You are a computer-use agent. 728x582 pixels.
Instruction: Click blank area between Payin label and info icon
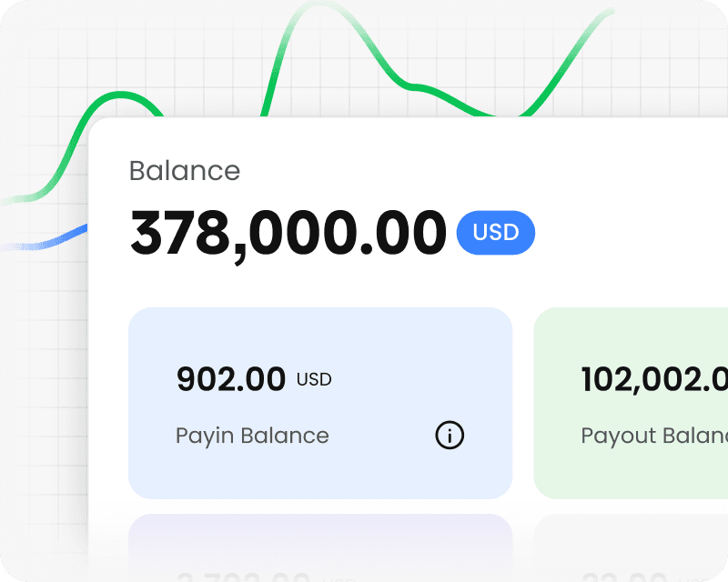click(382, 436)
